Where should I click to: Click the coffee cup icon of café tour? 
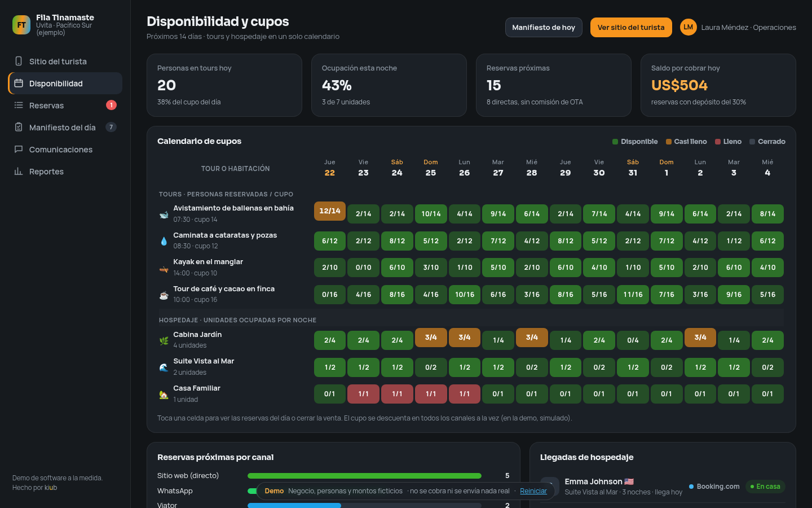[x=164, y=295]
